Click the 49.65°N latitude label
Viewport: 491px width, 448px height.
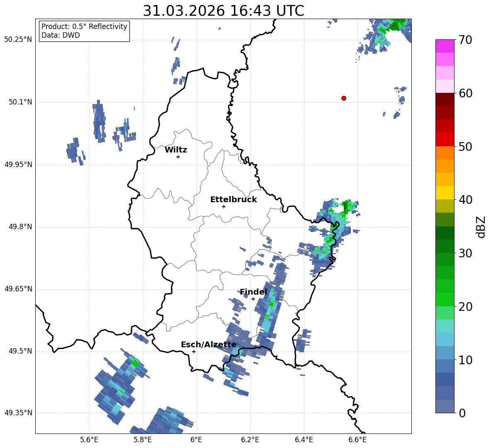coord(18,288)
